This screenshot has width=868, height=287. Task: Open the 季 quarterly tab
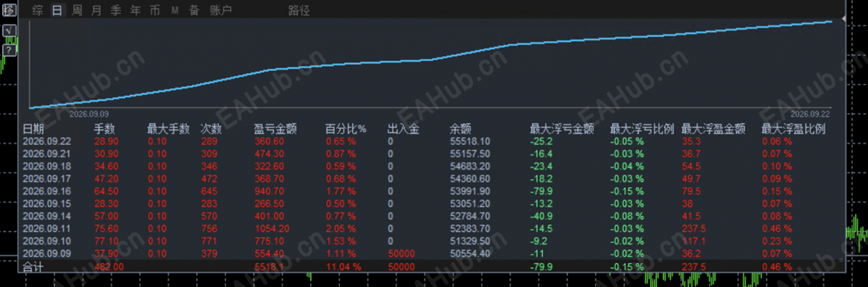click(116, 10)
